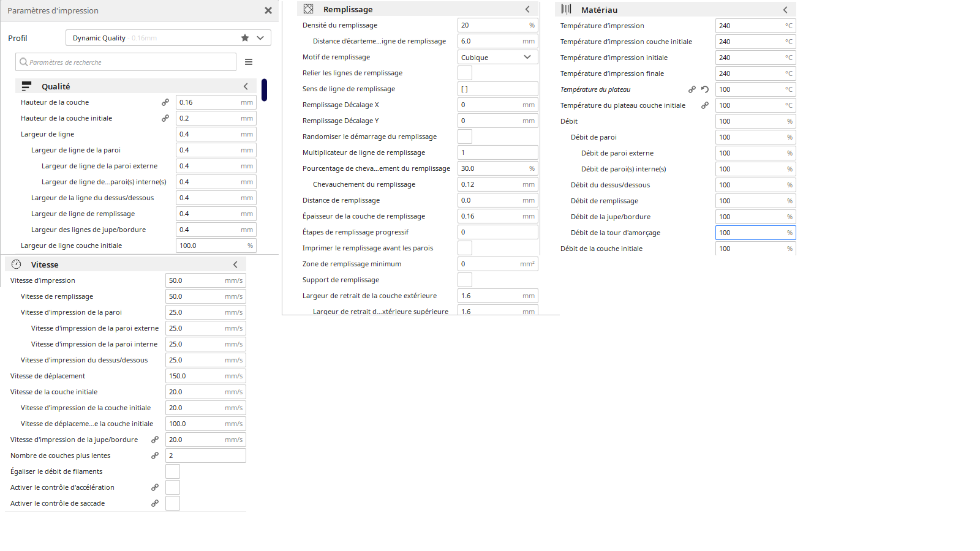Close the Paramètres d'impression panel
The image size is (980, 551).
coord(268,10)
